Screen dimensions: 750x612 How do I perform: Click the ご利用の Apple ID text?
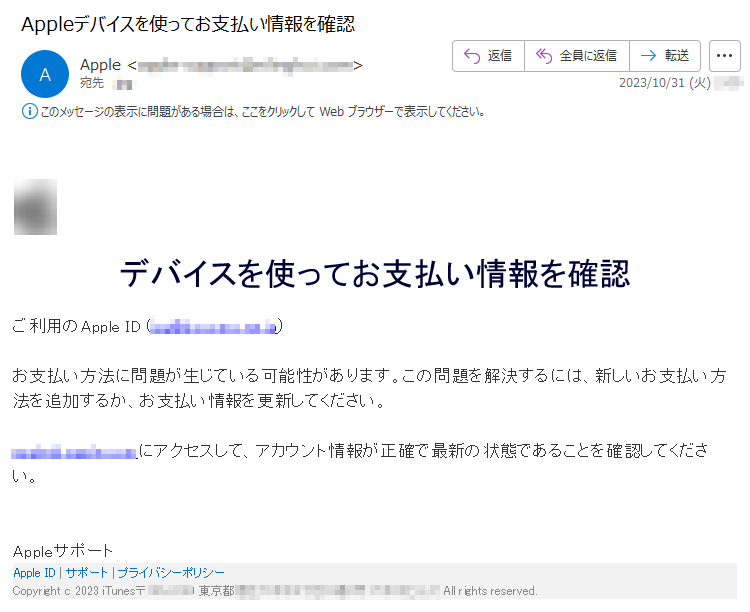[x=77, y=326]
